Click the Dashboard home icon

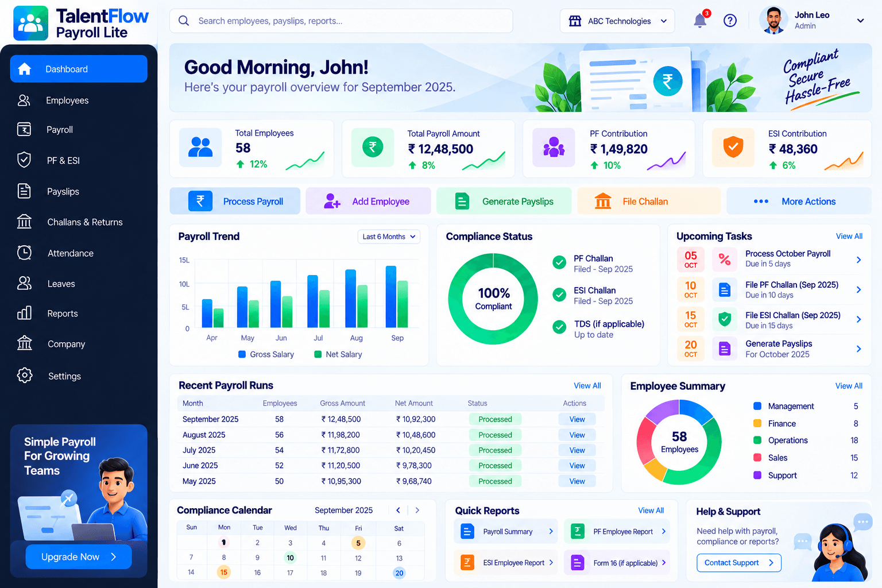click(24, 69)
